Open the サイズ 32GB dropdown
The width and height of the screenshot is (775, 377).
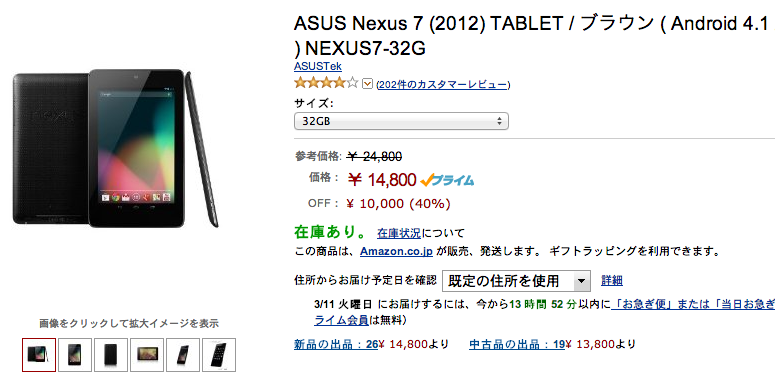pyautogui.click(x=401, y=121)
